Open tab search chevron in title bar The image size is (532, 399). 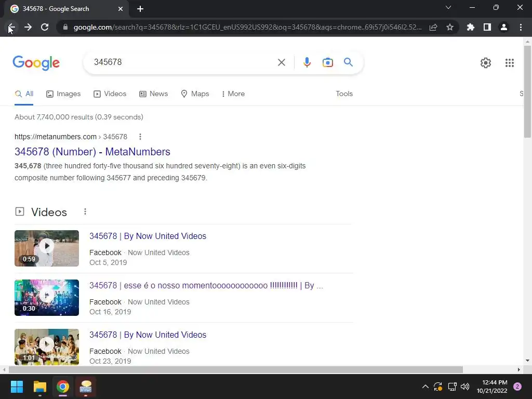coord(448,7)
